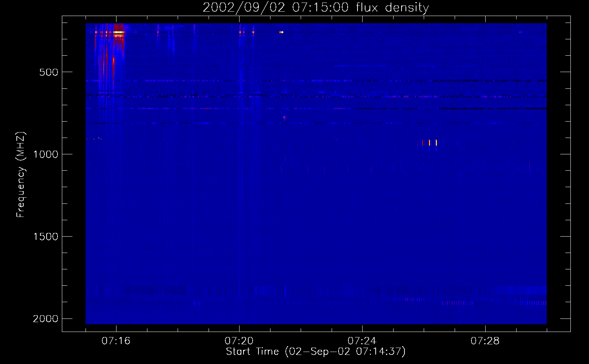Screen dimensions: 589x364
Task: Click the 07:16 time tick label
Action: coord(116,341)
